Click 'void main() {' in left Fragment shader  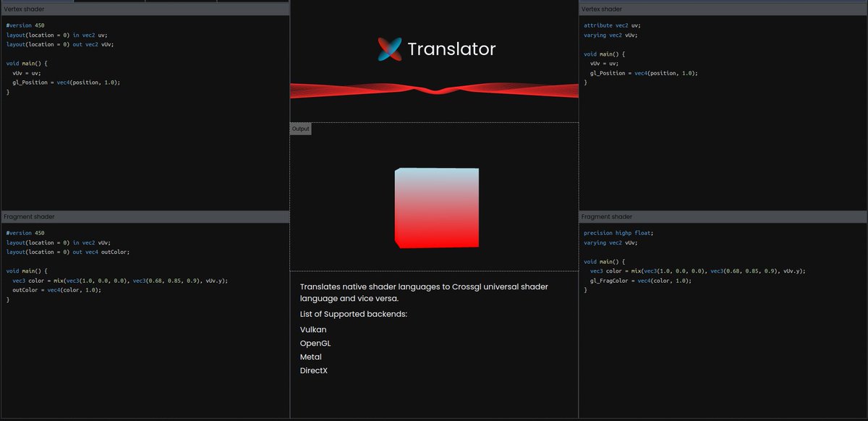pyautogui.click(x=27, y=271)
